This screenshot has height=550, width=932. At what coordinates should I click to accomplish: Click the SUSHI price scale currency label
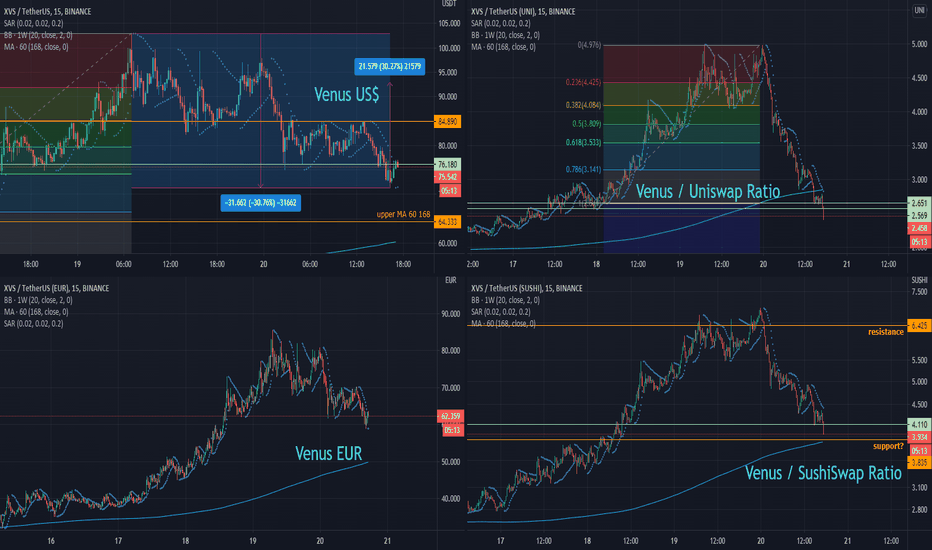click(919, 280)
